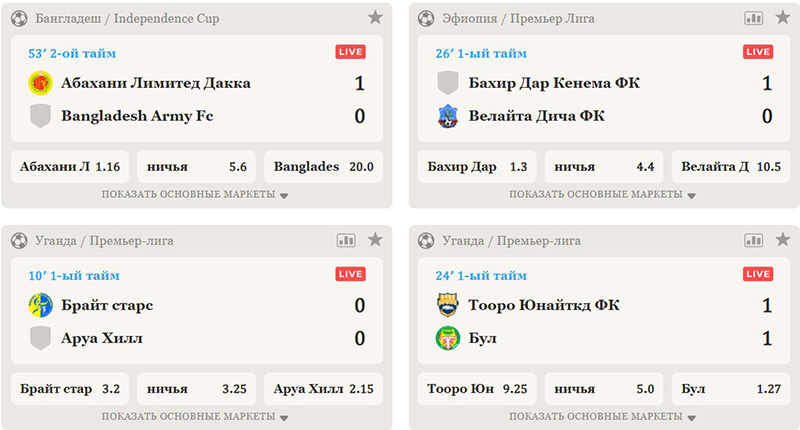Toggle favorite star on Bright Stars match
The width and height of the screenshot is (800, 430).
pos(375,240)
